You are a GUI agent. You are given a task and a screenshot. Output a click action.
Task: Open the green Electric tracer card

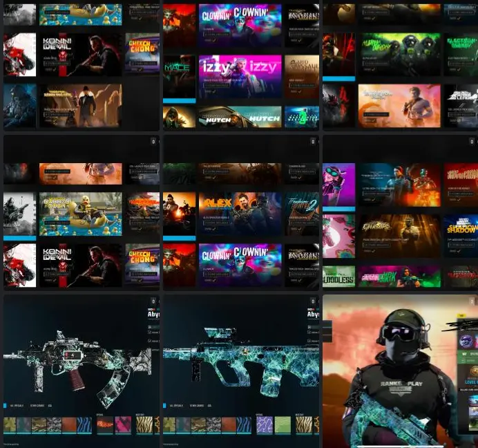pyautogui.click(x=461, y=55)
